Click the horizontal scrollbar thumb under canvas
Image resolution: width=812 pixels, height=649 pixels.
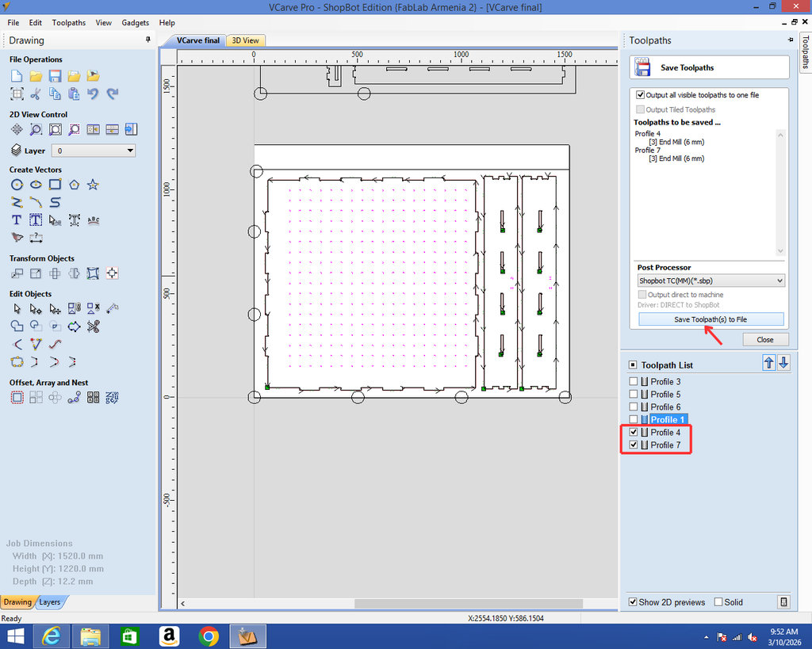click(x=468, y=604)
